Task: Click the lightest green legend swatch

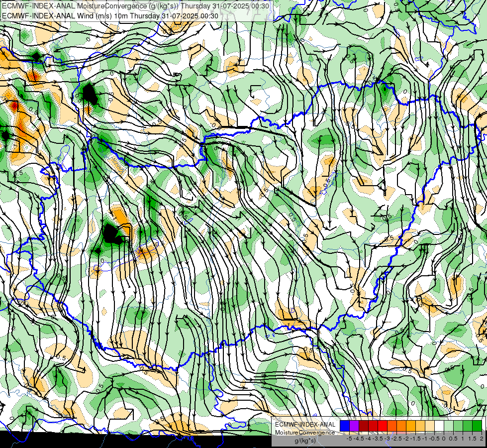Action: tap(449, 426)
